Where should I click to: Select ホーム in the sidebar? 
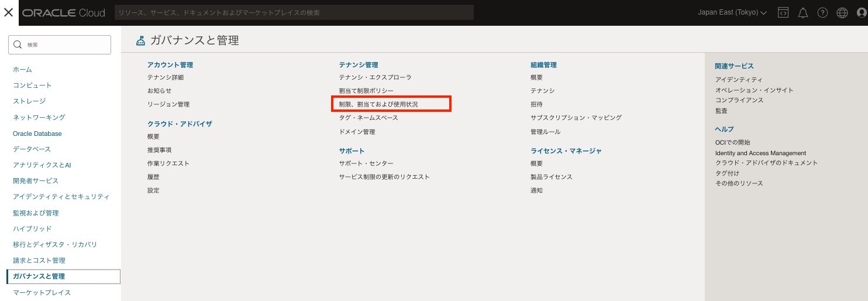click(x=22, y=69)
